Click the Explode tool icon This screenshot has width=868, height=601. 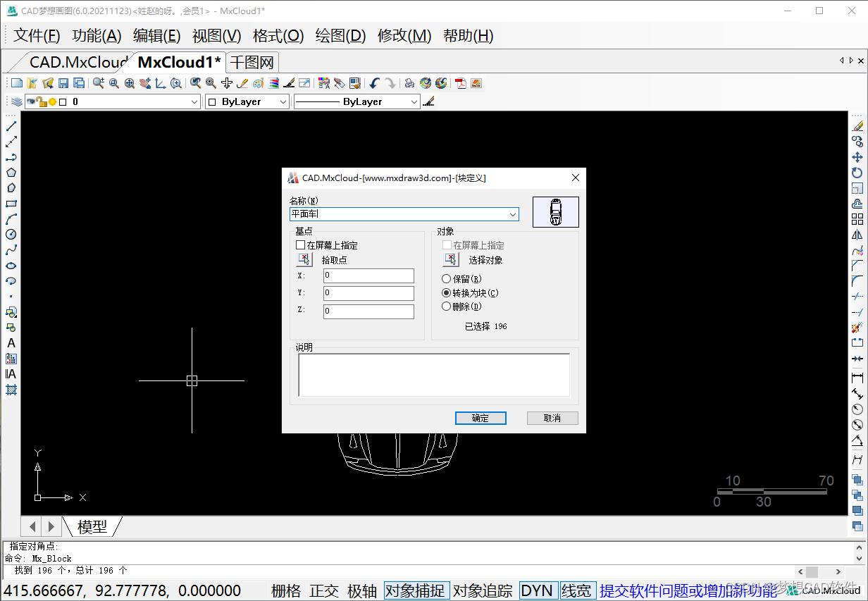[x=857, y=328]
